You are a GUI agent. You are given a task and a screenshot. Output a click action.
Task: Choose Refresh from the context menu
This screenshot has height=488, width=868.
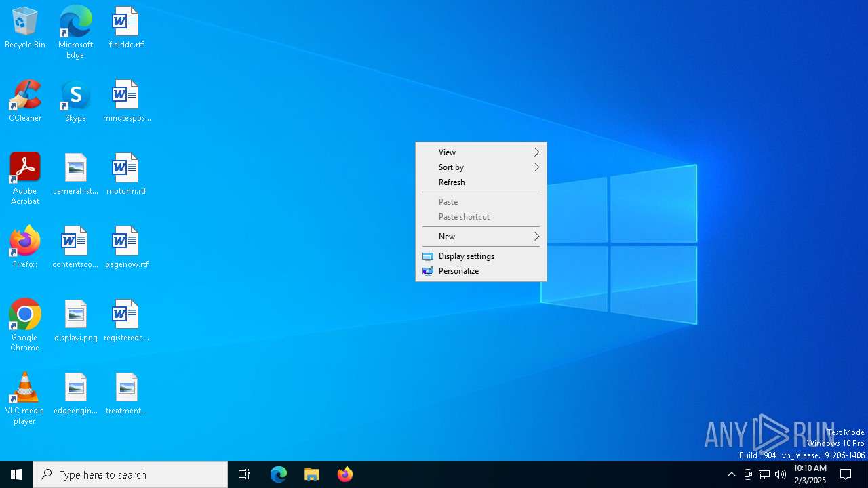(x=481, y=182)
